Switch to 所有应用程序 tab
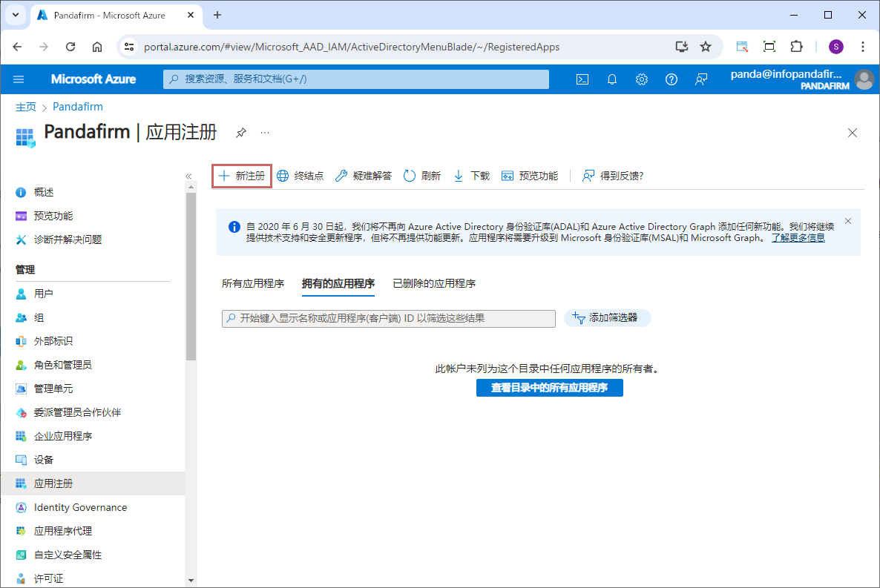Image resolution: width=880 pixels, height=588 pixels. coord(253,283)
